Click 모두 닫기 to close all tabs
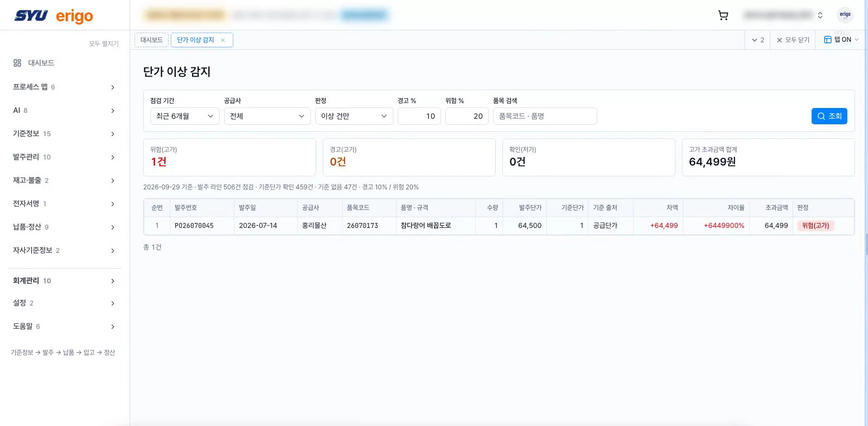868x426 pixels. [x=793, y=40]
